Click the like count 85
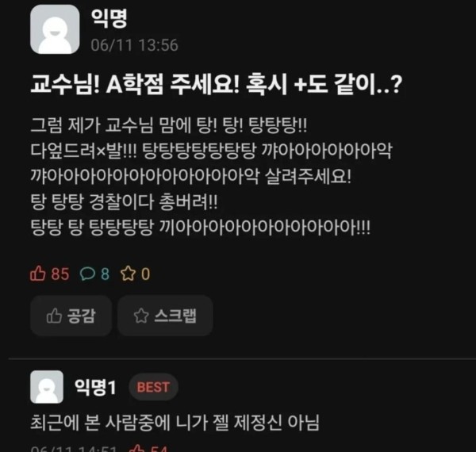 coord(60,274)
